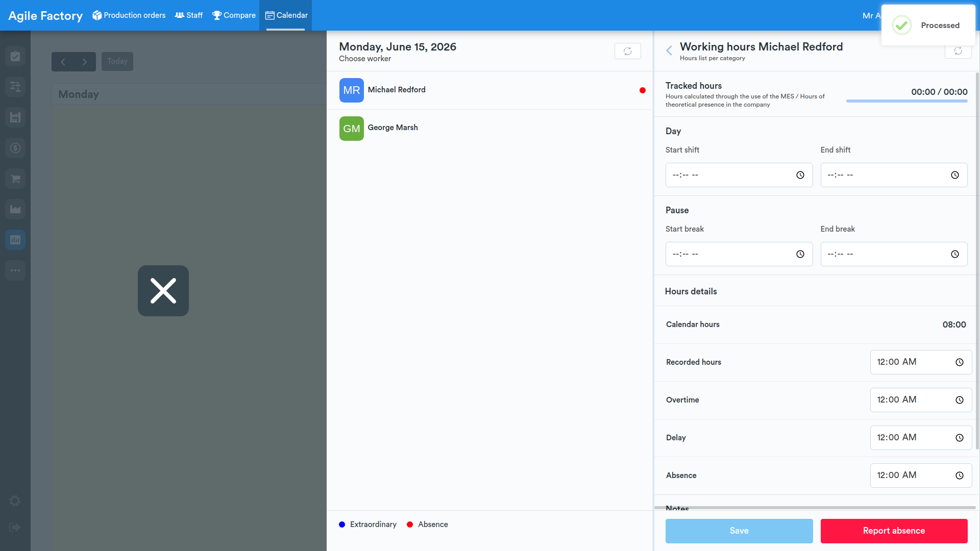Screen dimensions: 980x551
Task: Open the Recorded hours clock picker
Action: (x=960, y=362)
